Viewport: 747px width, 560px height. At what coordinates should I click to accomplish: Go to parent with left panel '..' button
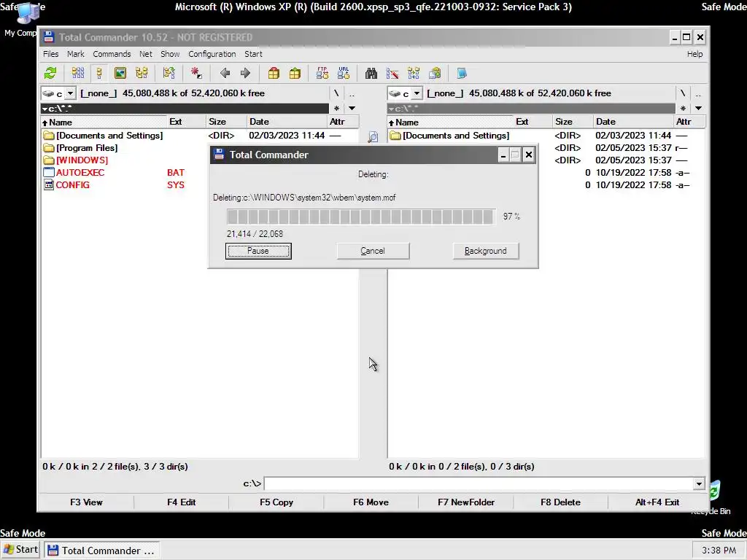(x=352, y=93)
